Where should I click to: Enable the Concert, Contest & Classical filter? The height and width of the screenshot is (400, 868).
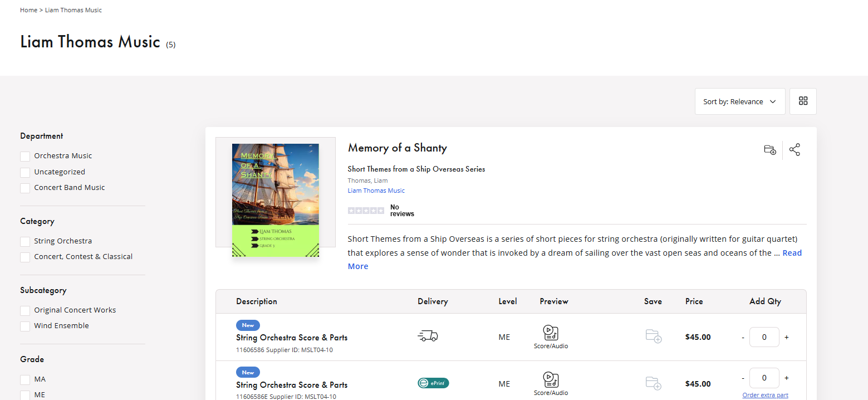tap(25, 257)
